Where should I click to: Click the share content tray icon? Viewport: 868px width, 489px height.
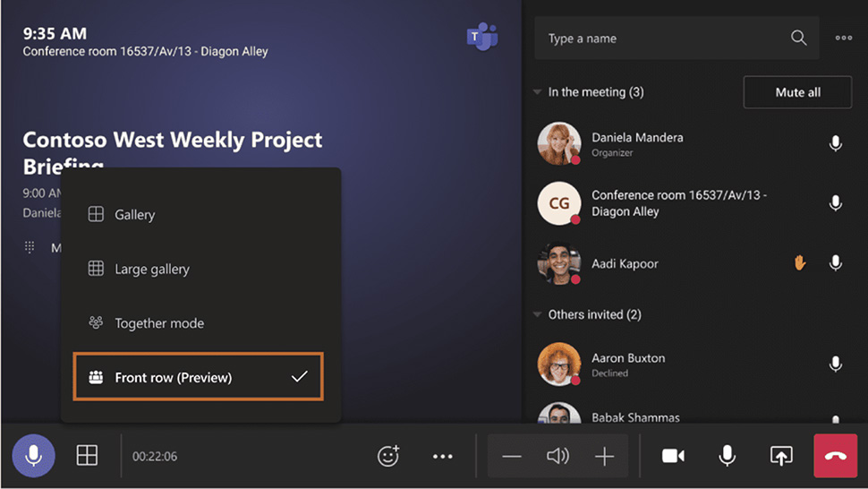point(781,456)
